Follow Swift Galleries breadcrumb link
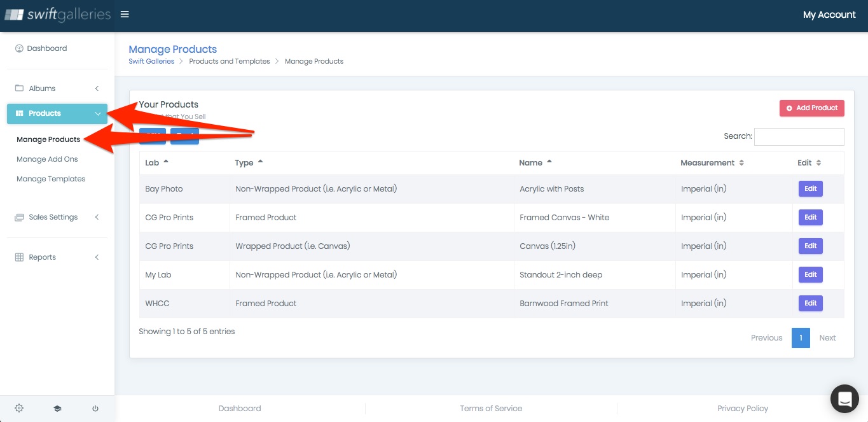868x422 pixels. 151,61
